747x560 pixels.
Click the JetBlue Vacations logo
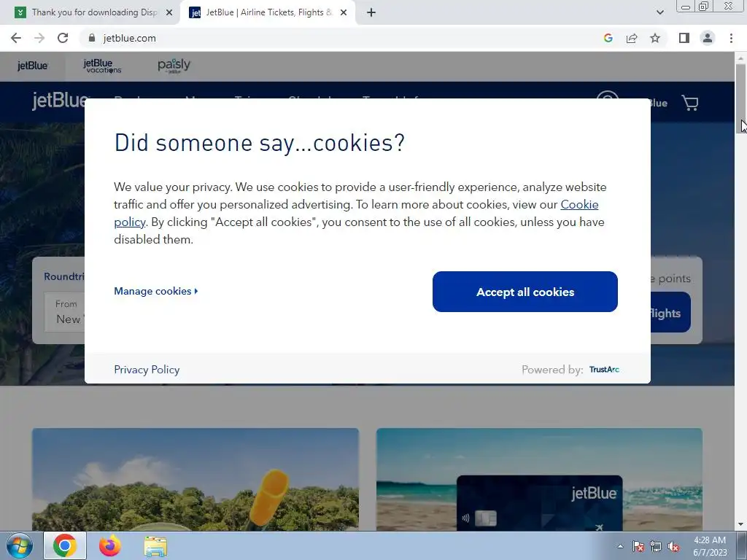(102, 66)
